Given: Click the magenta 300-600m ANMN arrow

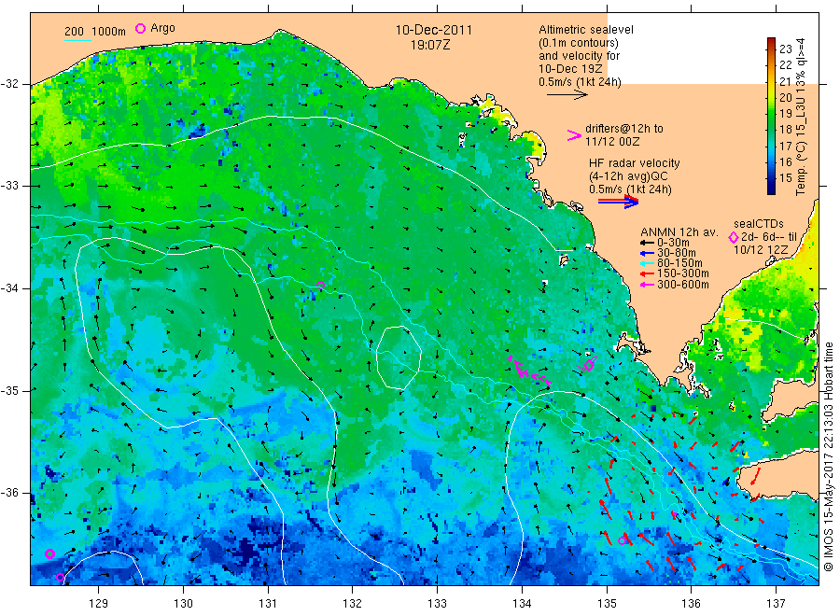Looking at the screenshot, I should coord(647,285).
